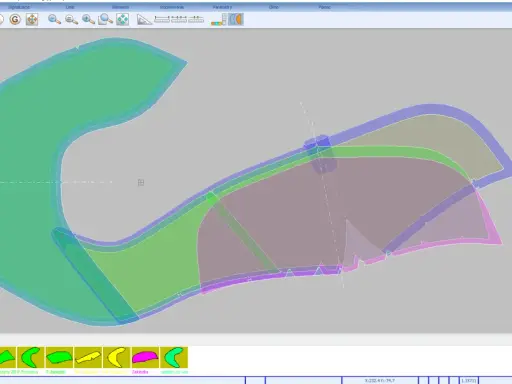Click the ruler icon with center marks
The height and width of the screenshot is (384, 512).
tap(196, 19)
